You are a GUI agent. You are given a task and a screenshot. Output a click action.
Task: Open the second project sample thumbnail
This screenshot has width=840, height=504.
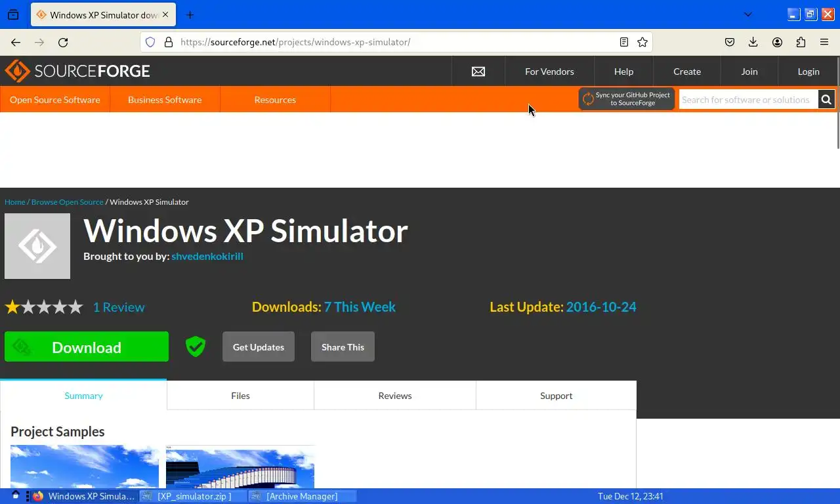pos(240,466)
